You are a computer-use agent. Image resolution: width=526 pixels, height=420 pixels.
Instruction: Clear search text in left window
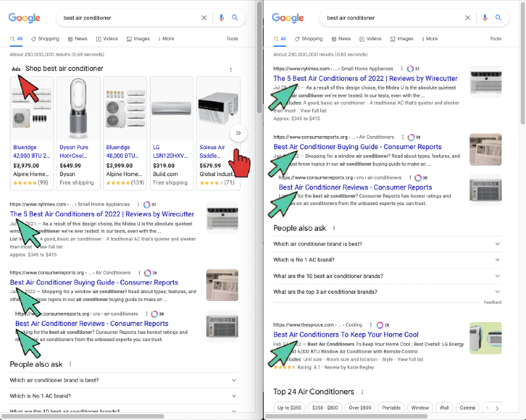(204, 18)
